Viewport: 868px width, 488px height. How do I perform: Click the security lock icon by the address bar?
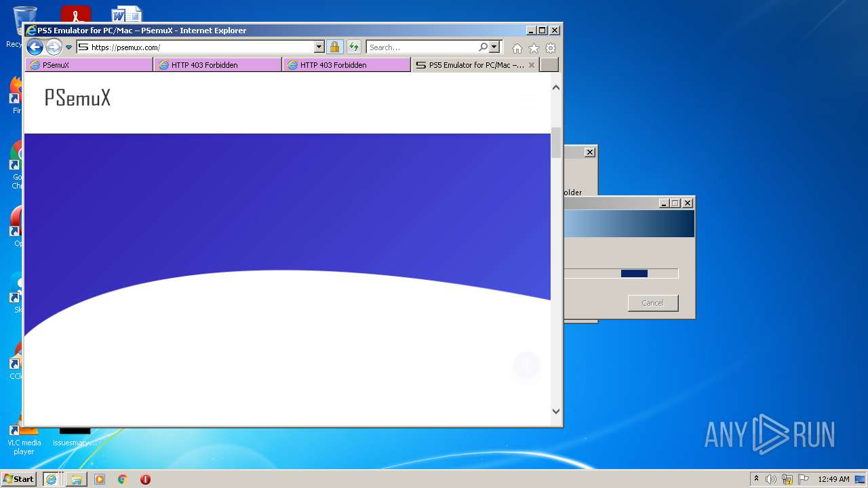(334, 47)
